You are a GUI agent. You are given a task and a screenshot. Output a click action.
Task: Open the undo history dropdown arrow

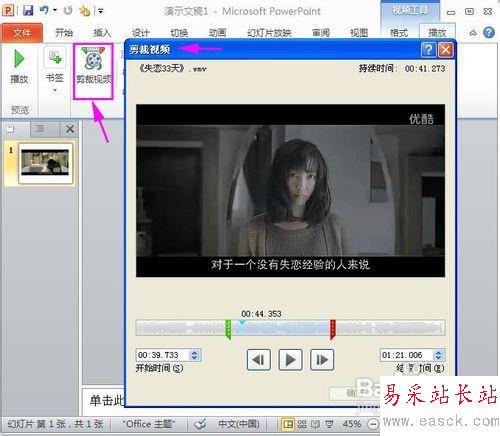[x=55, y=11]
